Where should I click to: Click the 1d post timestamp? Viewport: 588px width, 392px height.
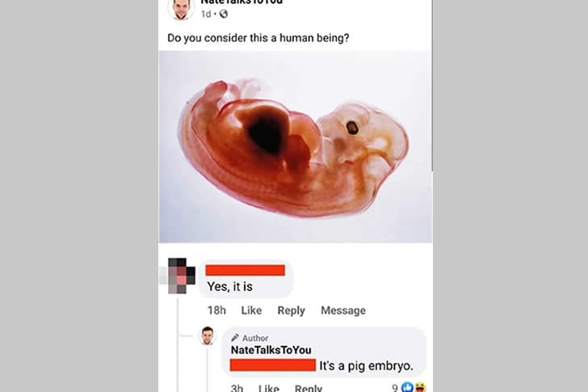tap(206, 14)
